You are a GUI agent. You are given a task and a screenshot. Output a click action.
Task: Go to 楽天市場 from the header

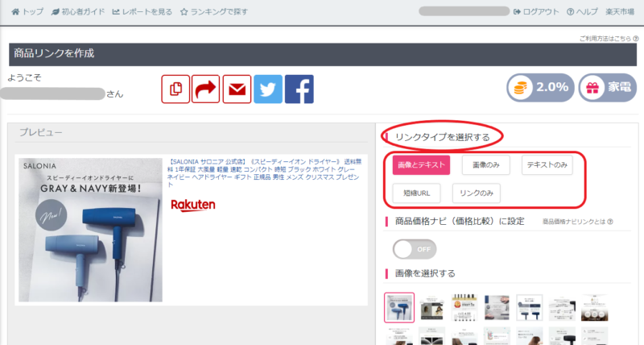(x=620, y=11)
